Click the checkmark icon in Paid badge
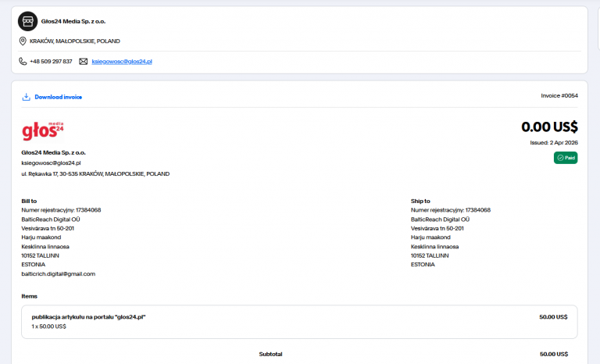600x364 pixels. (560, 158)
